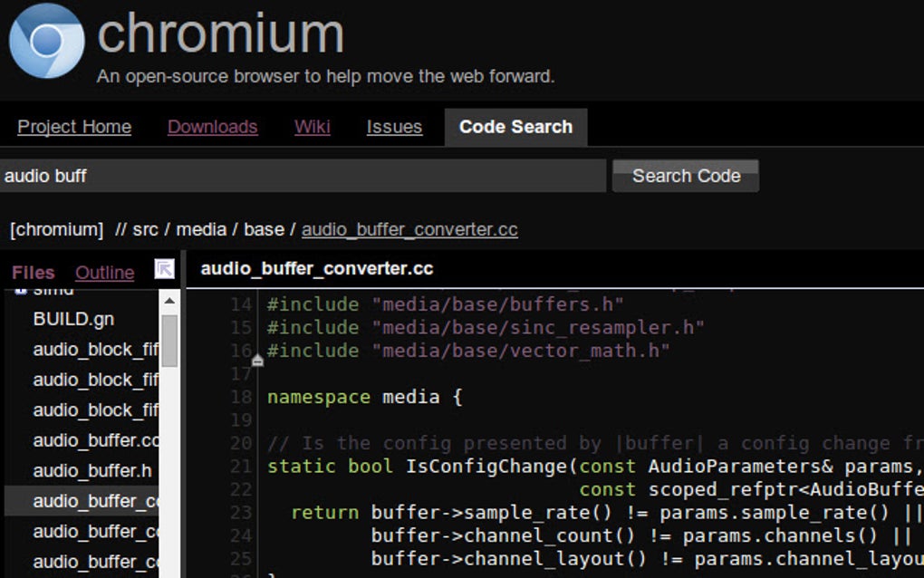View the Issues page
Screen dimensions: 924x578
393,128
